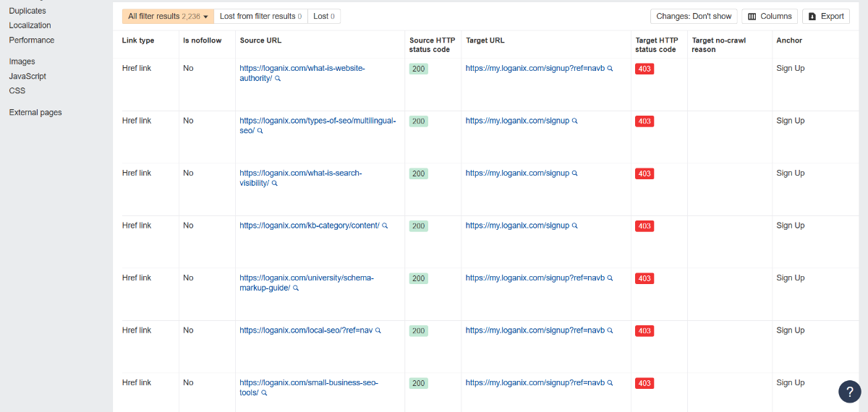Open the All filter results dropdown

(168, 16)
